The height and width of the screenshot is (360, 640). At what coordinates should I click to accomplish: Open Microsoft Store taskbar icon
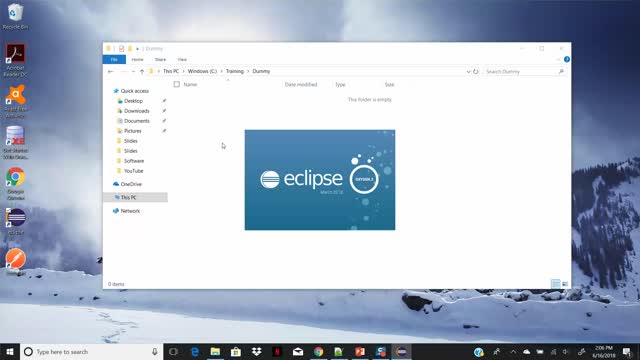236,351
